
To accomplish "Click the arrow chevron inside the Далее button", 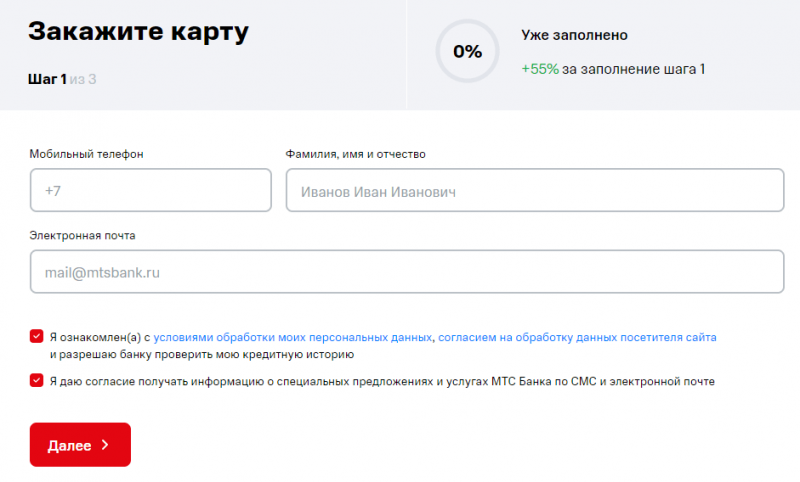I will click(x=105, y=445).
